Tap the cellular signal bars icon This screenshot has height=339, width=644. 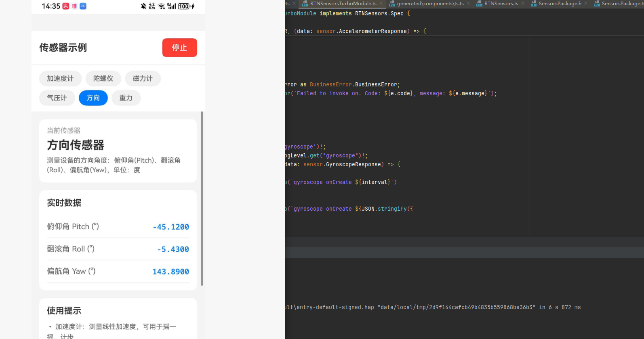point(172,6)
